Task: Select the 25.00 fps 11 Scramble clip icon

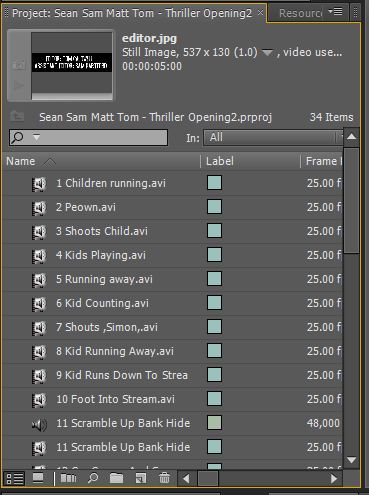Action: (x=39, y=448)
